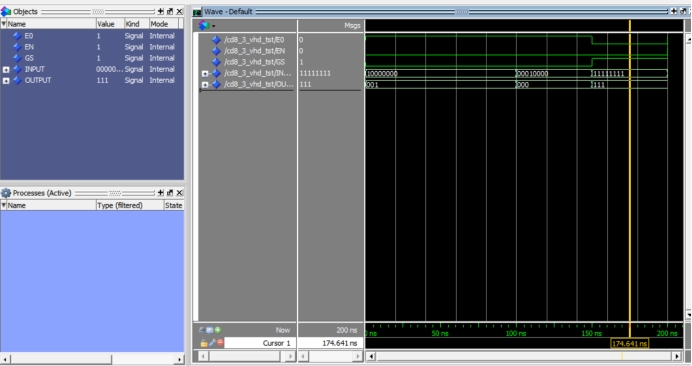Click the edit grid and timeline icon

[210, 330]
